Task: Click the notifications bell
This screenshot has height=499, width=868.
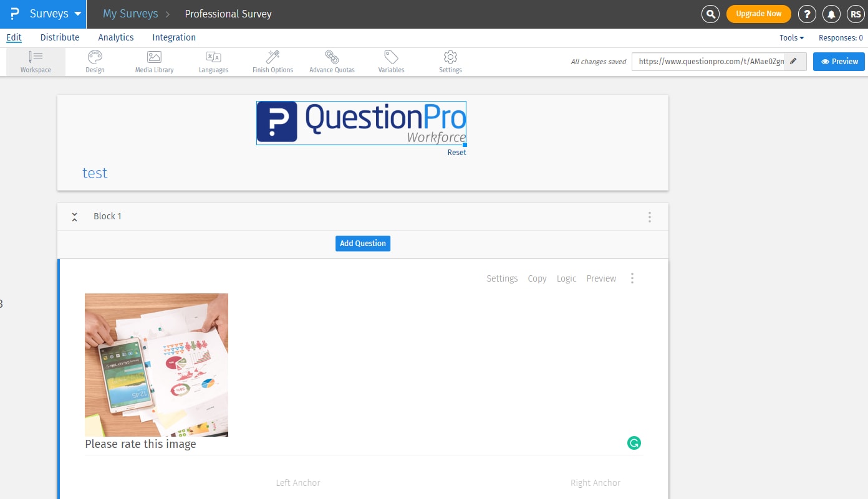Action: point(832,14)
